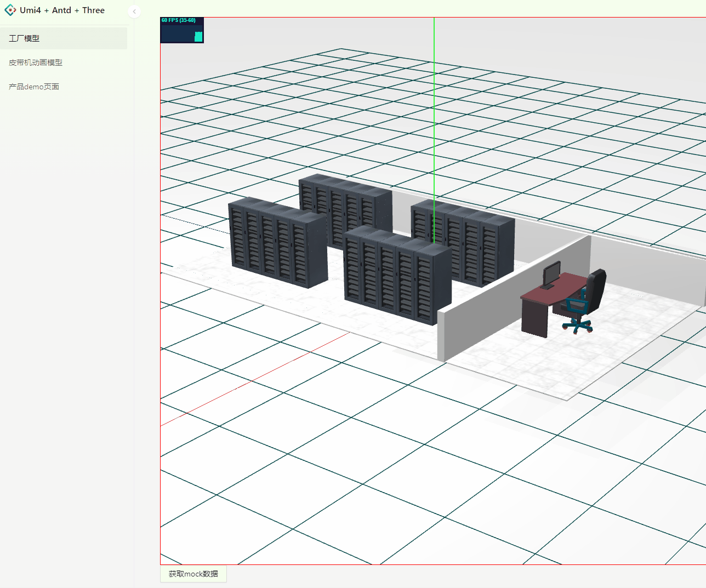Toggle the FPS stats panel
The image size is (706, 588).
pyautogui.click(x=182, y=30)
